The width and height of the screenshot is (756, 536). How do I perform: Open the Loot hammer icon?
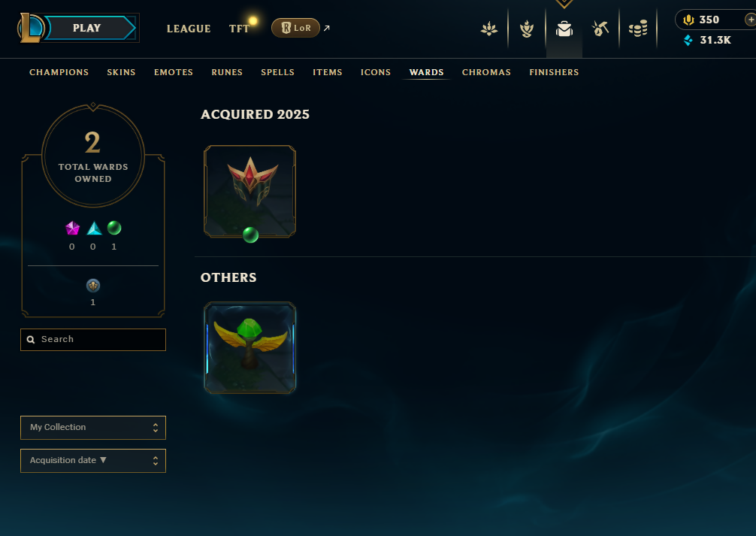(x=600, y=29)
